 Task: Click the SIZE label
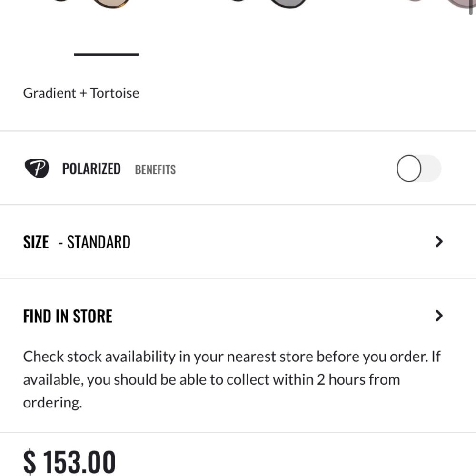click(36, 242)
